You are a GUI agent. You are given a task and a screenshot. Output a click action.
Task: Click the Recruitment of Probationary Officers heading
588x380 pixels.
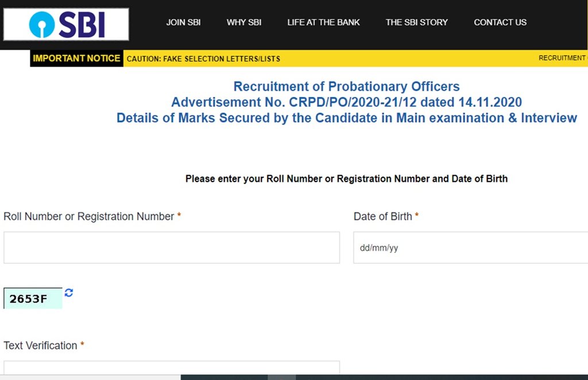pos(346,86)
